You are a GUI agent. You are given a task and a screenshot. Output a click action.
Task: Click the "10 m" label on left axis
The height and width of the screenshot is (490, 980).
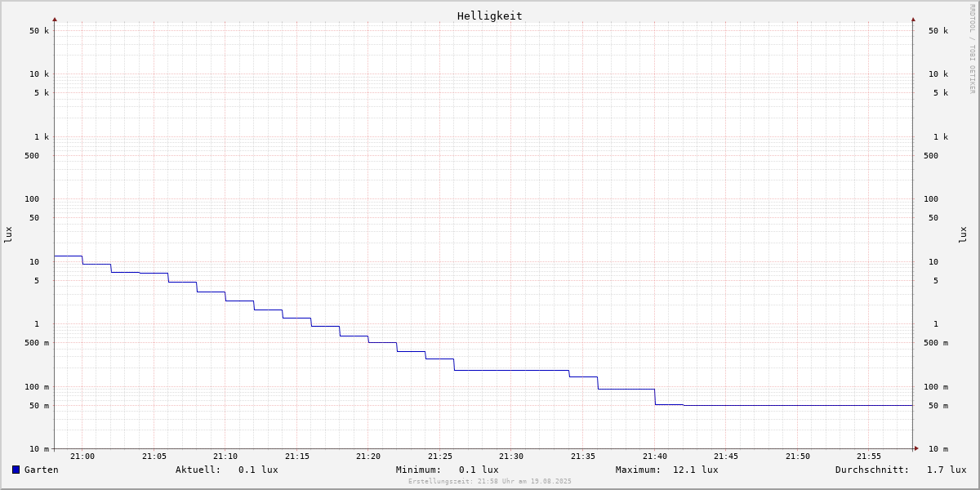pos(39,449)
